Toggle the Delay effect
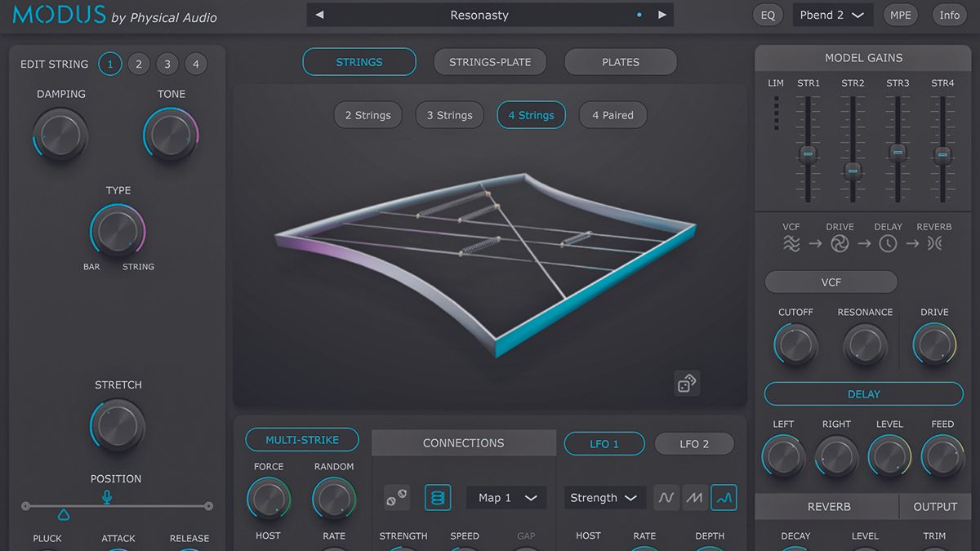 (863, 394)
